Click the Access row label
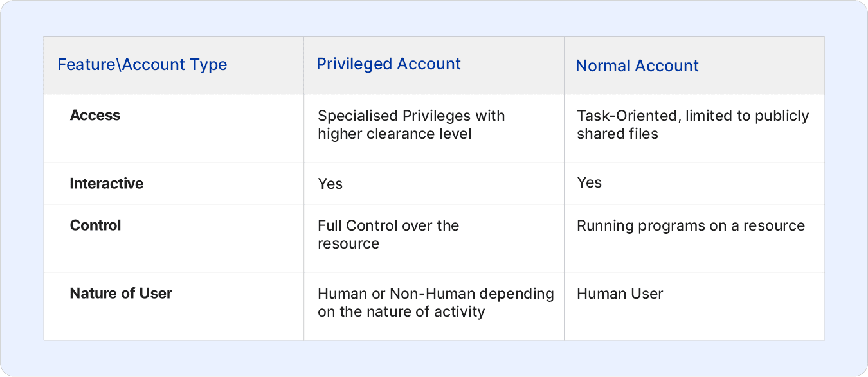This screenshot has height=377, width=868. coord(95,116)
